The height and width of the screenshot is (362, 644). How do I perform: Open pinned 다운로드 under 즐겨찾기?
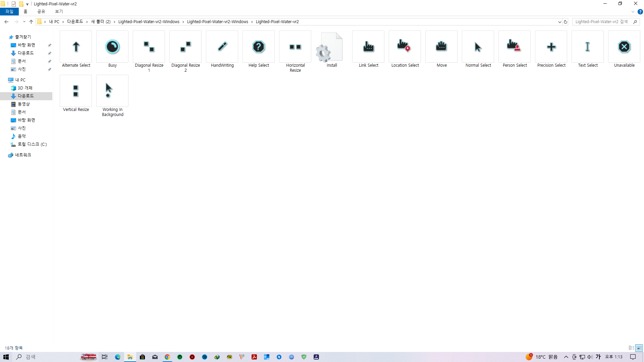coord(26,53)
